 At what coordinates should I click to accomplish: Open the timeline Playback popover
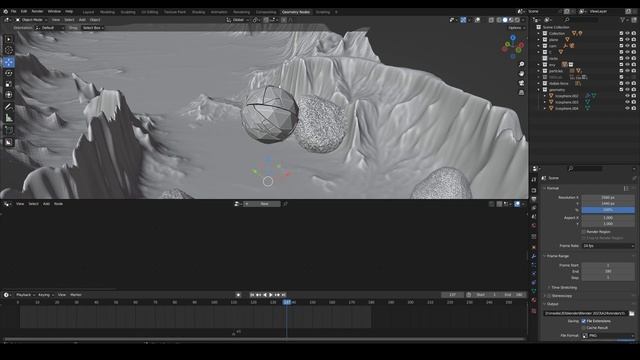click(x=24, y=295)
